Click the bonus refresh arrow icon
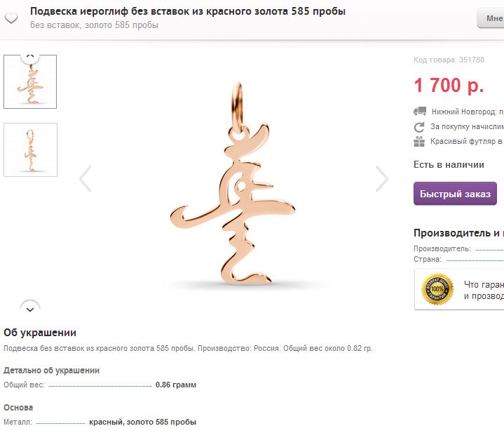The image size is (504, 433). (420, 126)
